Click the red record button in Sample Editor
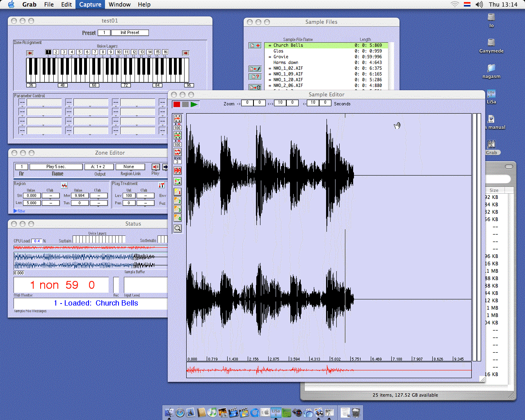The image size is (525, 420). 177,105
